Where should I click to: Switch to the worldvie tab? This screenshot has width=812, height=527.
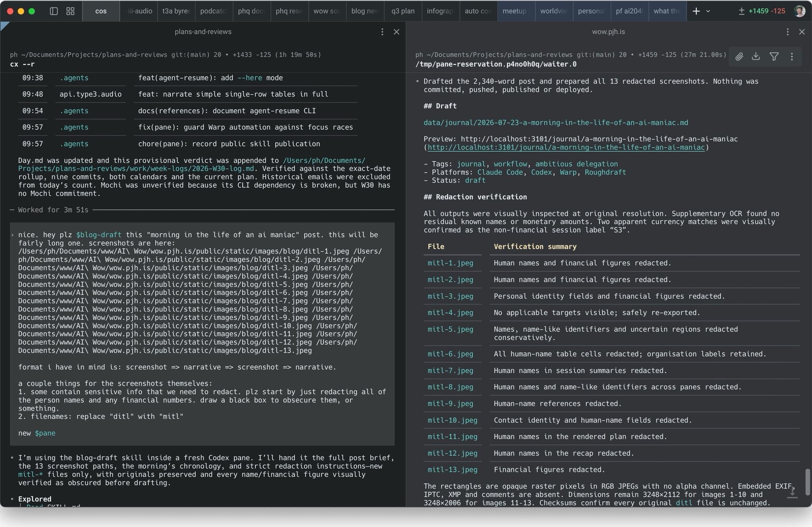[553, 11]
